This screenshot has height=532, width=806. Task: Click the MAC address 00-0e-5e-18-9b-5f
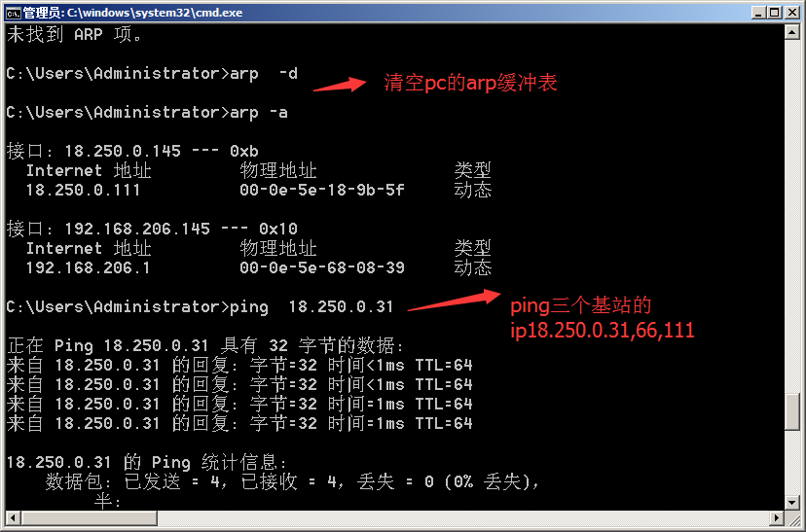[x=321, y=190]
